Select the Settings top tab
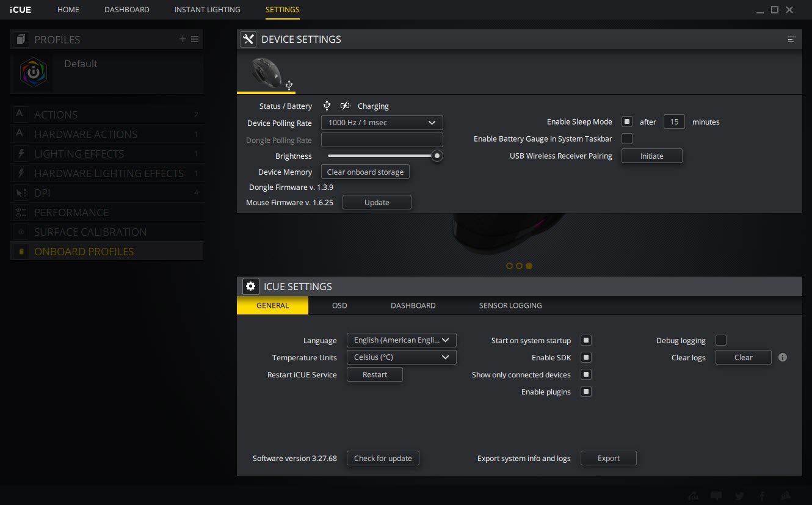Image resolution: width=812 pixels, height=505 pixels. (x=283, y=10)
